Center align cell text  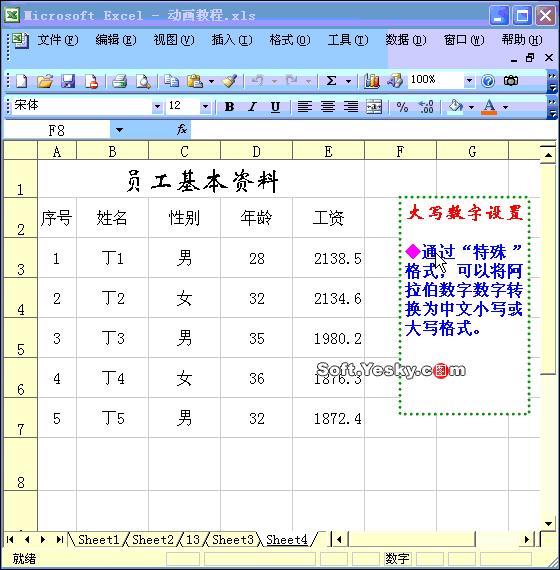click(x=328, y=107)
